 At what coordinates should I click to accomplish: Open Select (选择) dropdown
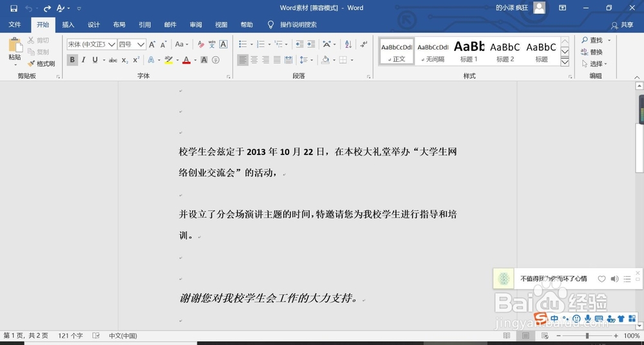594,64
